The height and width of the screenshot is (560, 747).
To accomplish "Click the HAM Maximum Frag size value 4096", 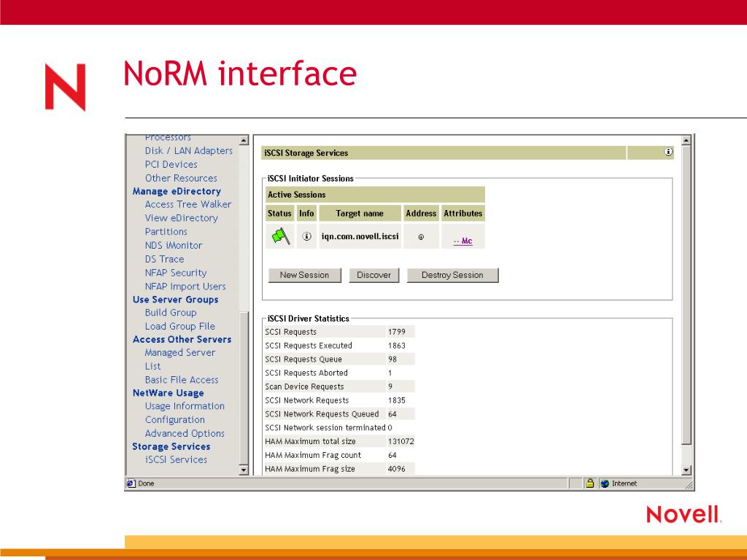I will (x=397, y=469).
